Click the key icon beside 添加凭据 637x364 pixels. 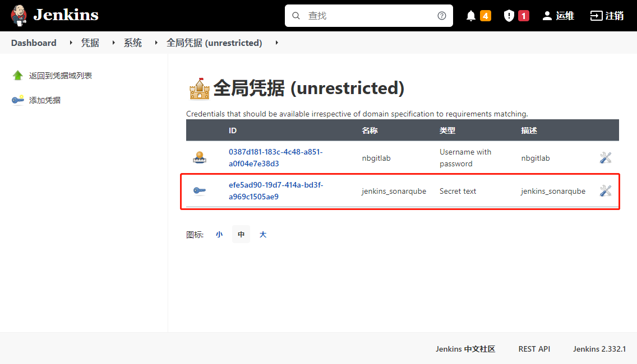(x=18, y=100)
